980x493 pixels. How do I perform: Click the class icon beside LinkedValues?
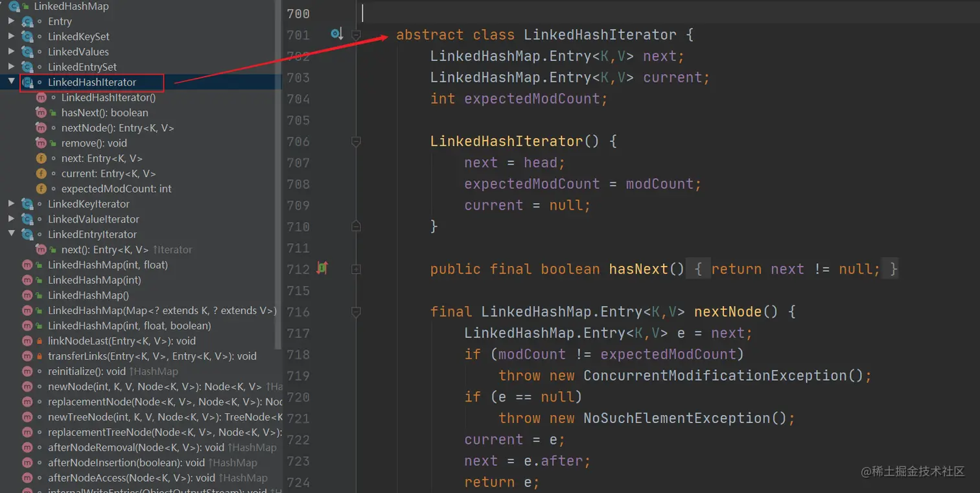27,52
